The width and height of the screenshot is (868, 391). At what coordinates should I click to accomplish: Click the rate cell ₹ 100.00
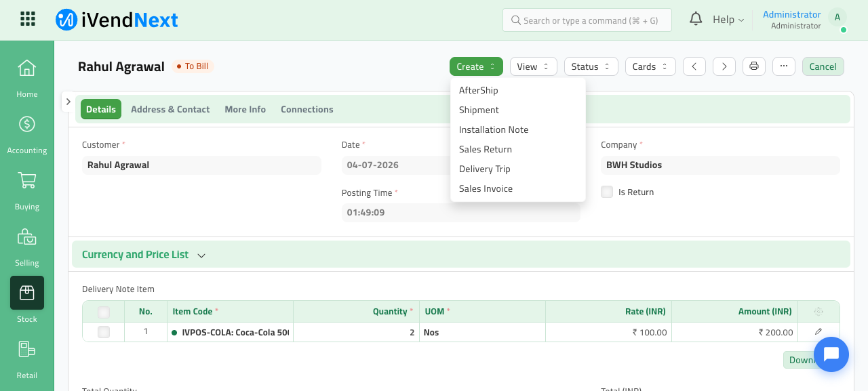[608, 332]
